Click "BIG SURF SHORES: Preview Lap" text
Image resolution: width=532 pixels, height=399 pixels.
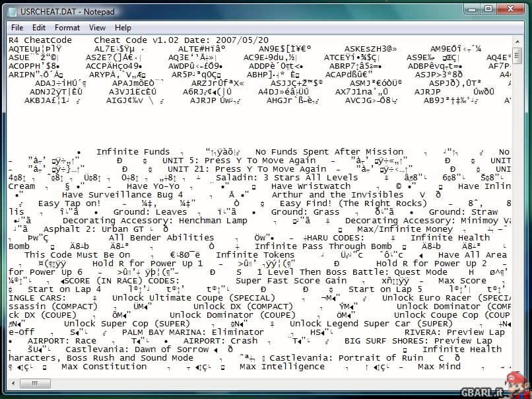click(x=418, y=341)
